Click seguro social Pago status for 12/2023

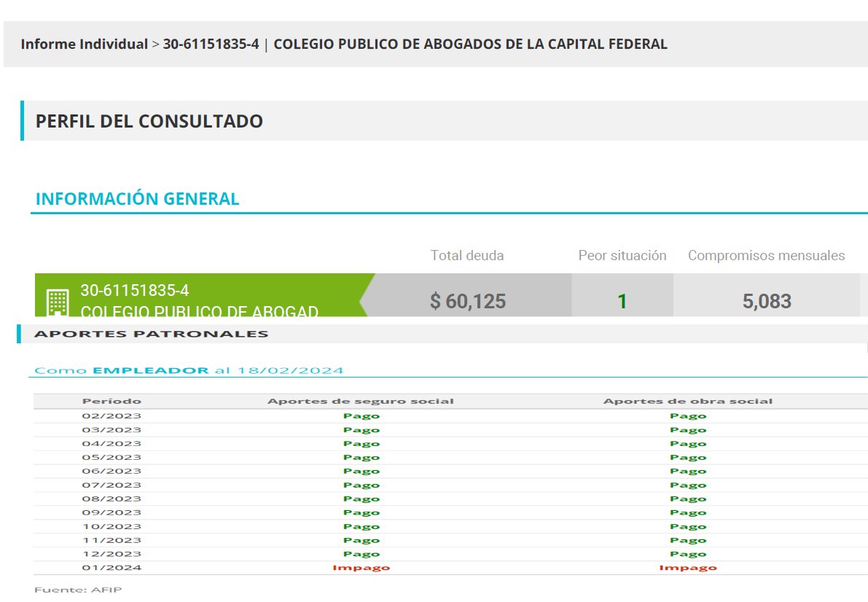tap(361, 555)
